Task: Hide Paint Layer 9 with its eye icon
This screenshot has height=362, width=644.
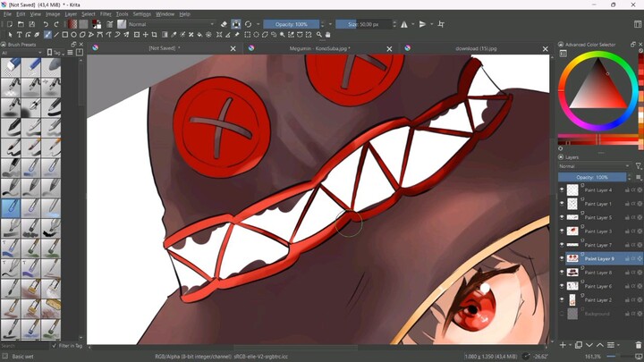Action: pos(562,258)
